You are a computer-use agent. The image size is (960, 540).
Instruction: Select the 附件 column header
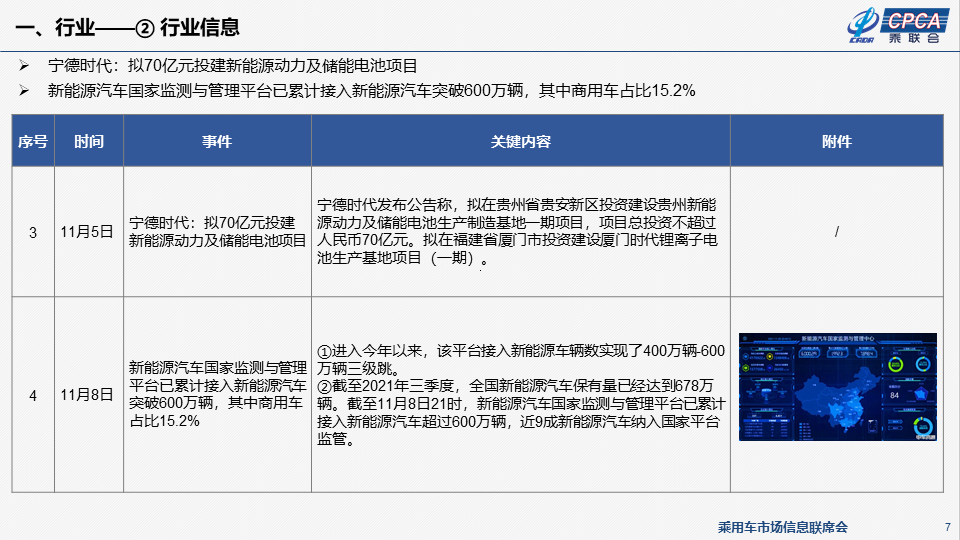(836, 141)
